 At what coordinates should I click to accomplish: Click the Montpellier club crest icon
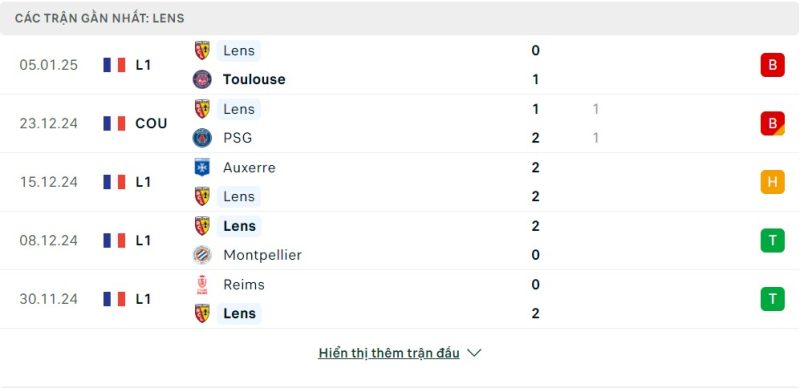pyautogui.click(x=202, y=255)
